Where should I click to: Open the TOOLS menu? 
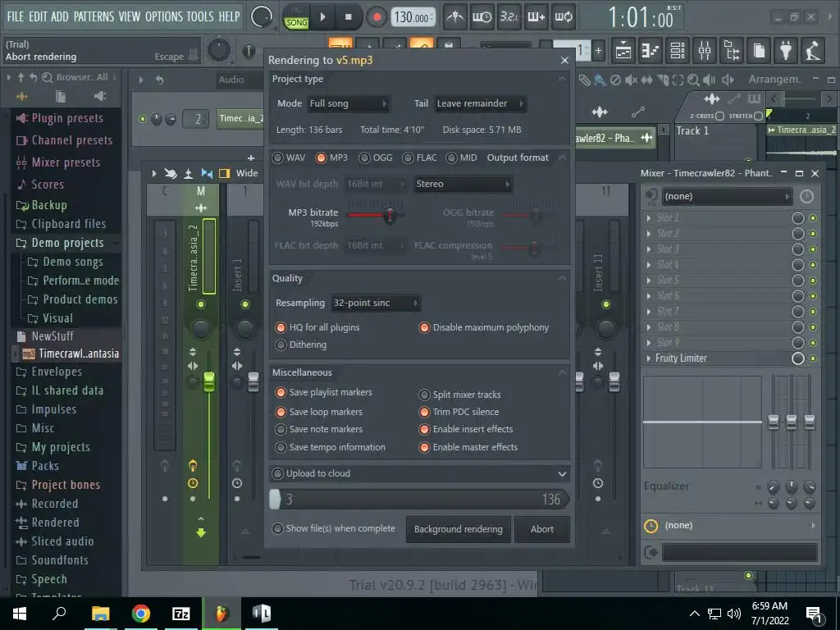[200, 16]
